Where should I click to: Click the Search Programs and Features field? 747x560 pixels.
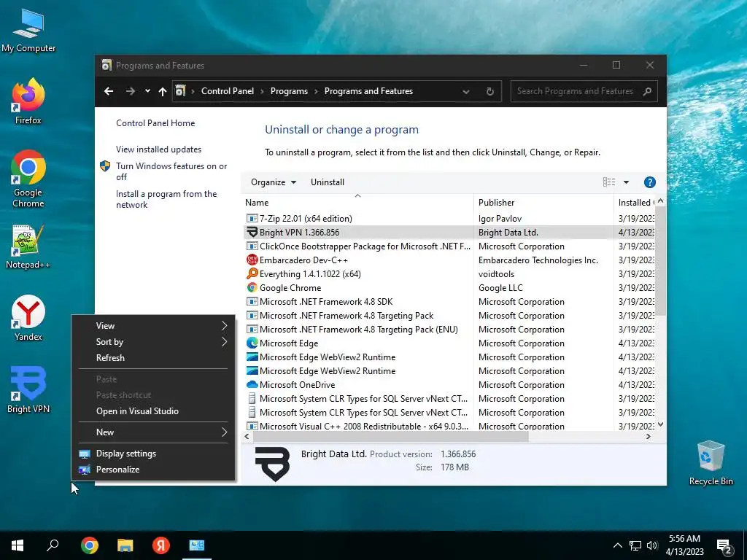pyautogui.click(x=575, y=91)
